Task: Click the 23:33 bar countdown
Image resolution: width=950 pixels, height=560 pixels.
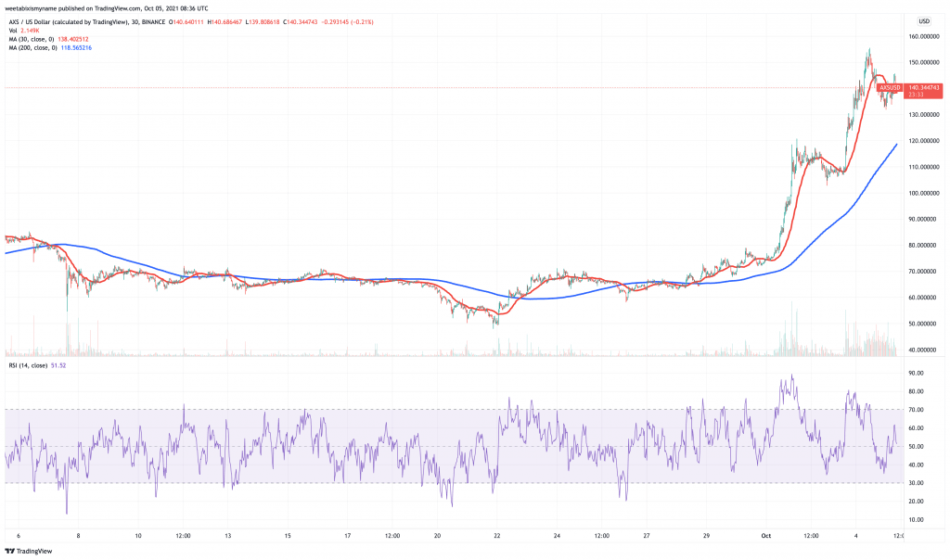Action: tap(916, 95)
